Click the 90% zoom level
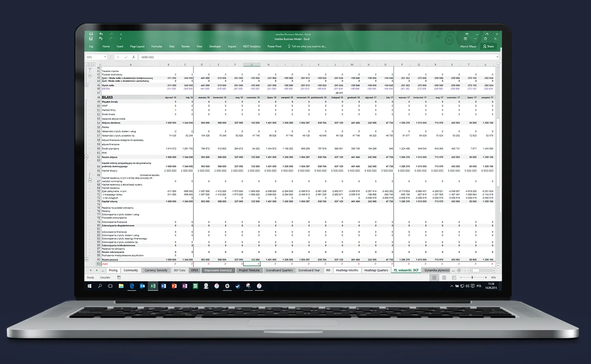 point(494,277)
